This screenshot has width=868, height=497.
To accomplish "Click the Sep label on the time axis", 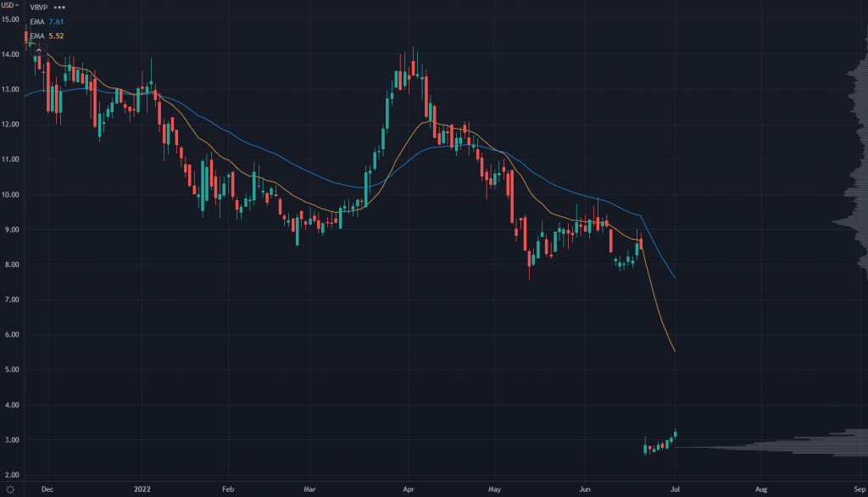I will (860, 489).
